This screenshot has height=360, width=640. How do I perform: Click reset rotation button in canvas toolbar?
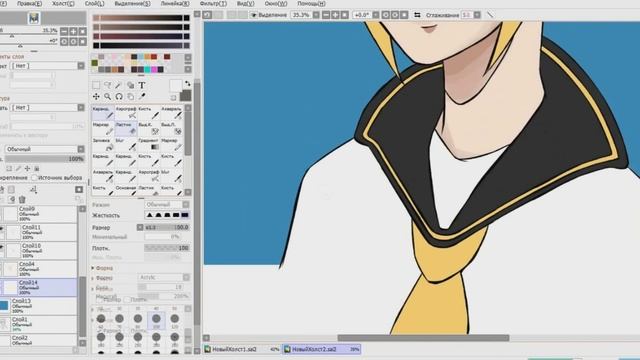click(404, 15)
